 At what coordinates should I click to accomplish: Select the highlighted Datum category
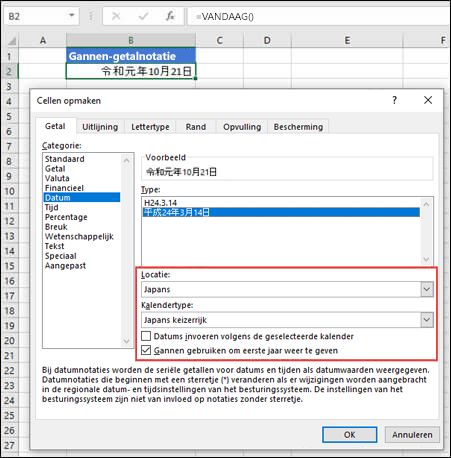(x=82, y=197)
